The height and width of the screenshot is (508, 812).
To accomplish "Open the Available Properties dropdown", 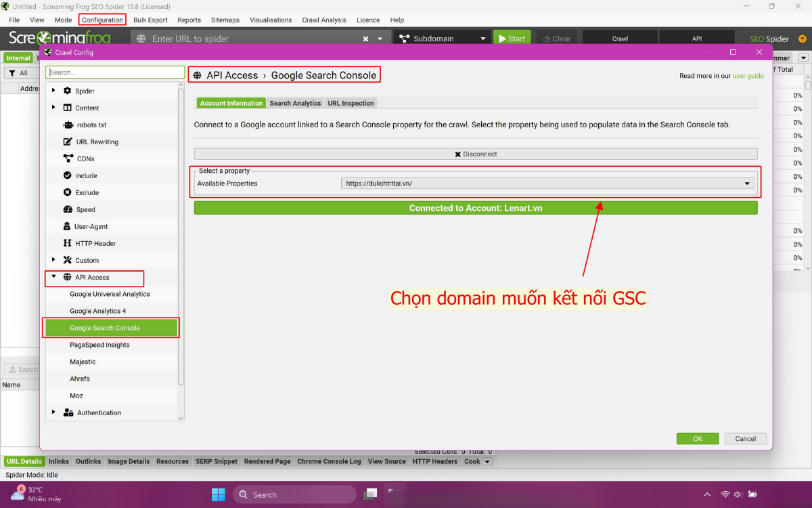I will tap(547, 184).
